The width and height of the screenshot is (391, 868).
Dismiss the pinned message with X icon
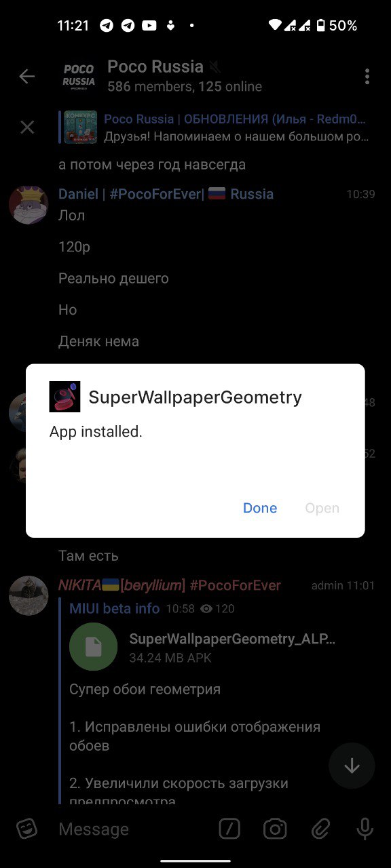[27, 127]
